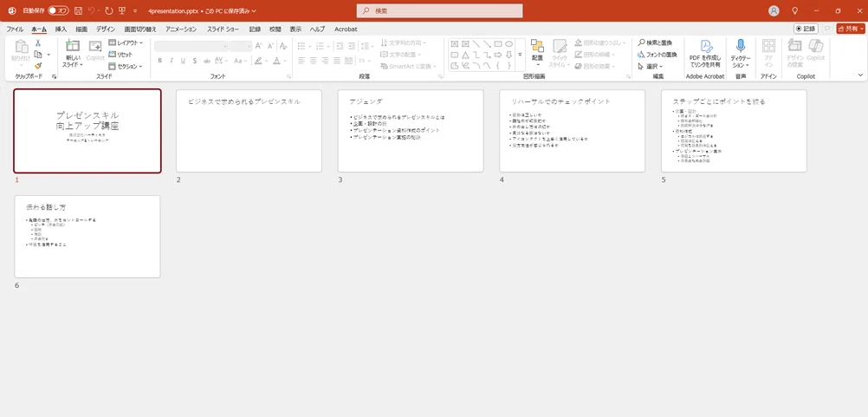Click the ディクテーション microphone icon

pyautogui.click(x=740, y=46)
